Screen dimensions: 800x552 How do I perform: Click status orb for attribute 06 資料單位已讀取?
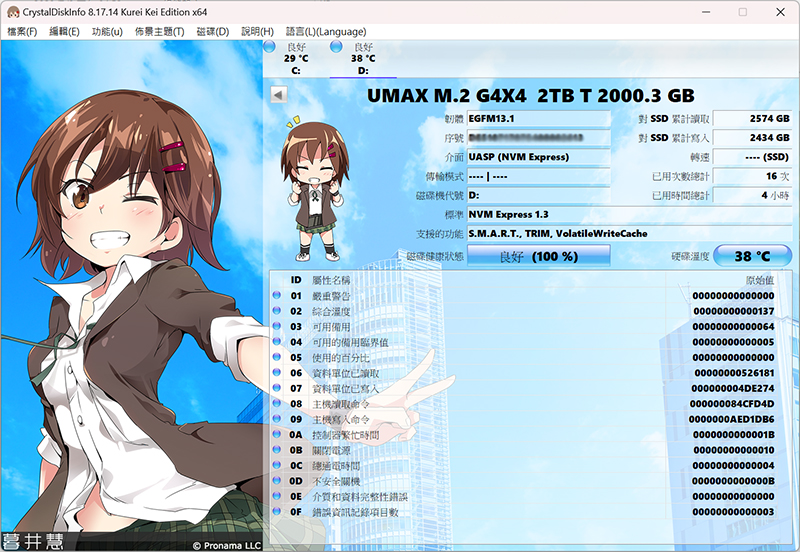[277, 372]
